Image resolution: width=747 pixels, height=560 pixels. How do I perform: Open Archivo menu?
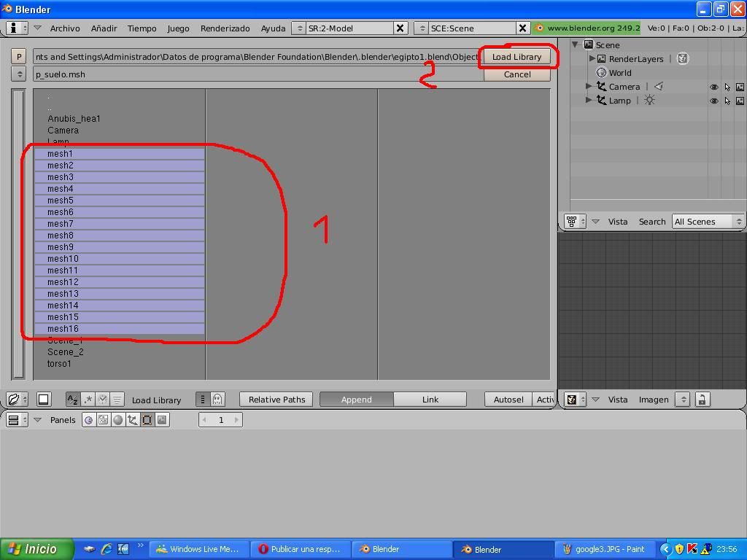[x=65, y=28]
